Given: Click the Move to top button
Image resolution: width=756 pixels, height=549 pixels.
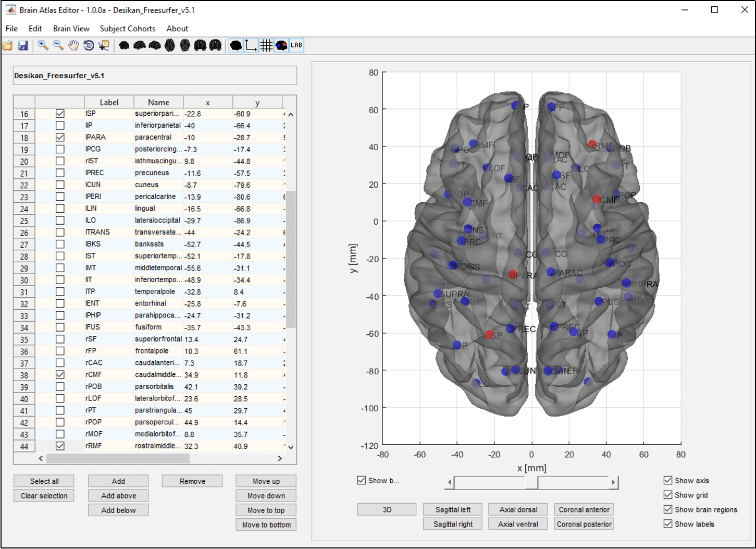Looking at the screenshot, I should pyautogui.click(x=266, y=510).
